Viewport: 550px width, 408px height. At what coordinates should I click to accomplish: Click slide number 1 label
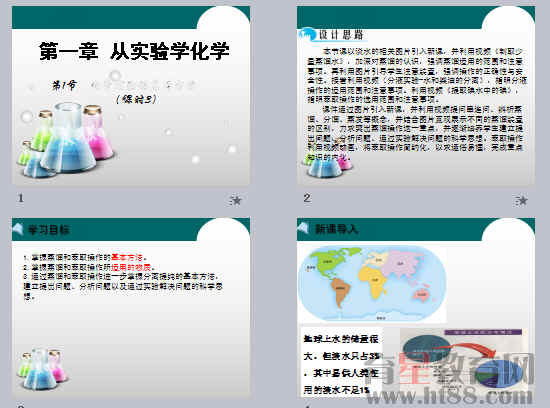pyautogui.click(x=21, y=198)
